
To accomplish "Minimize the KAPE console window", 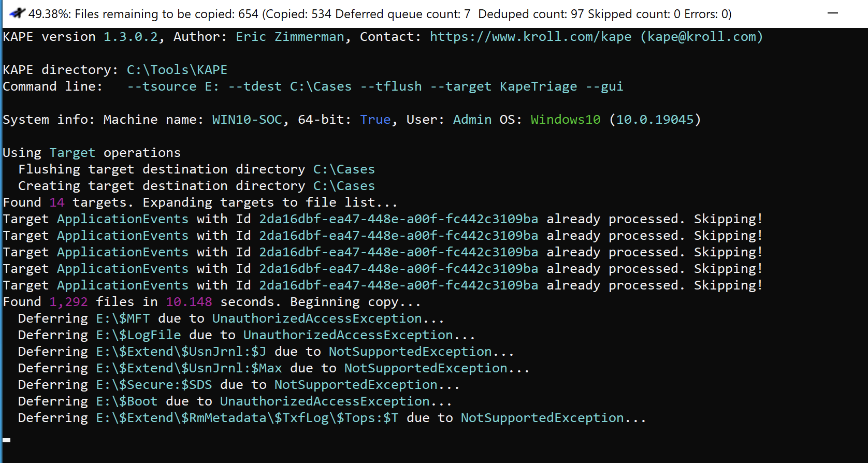I will pos(833,13).
